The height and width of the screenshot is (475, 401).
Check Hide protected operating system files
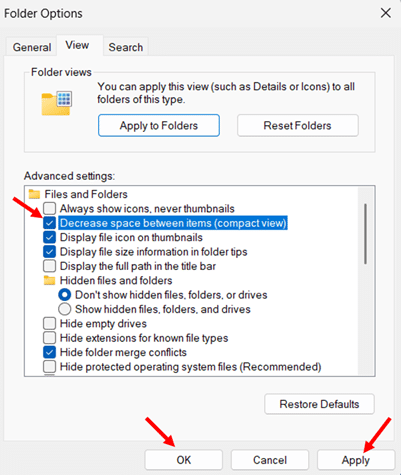point(49,367)
